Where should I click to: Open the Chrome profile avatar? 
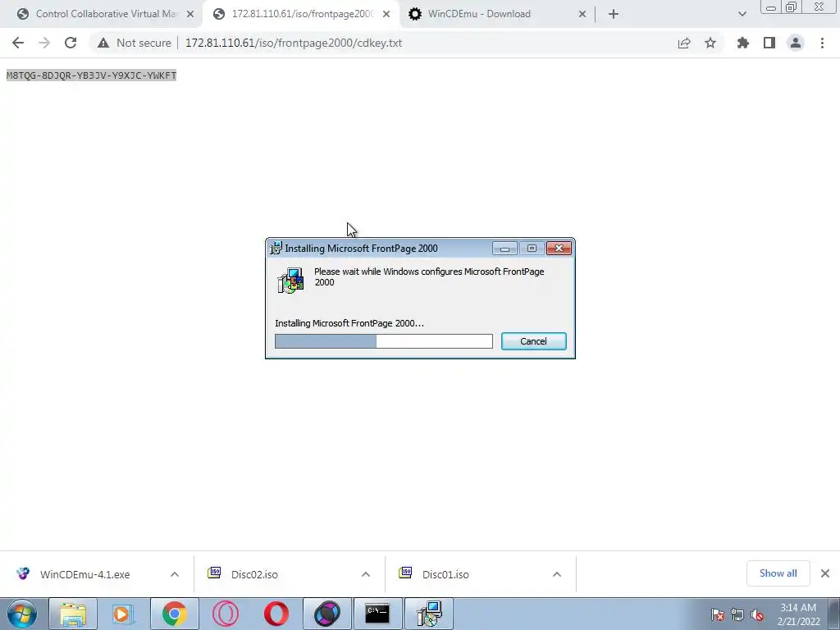(x=796, y=43)
